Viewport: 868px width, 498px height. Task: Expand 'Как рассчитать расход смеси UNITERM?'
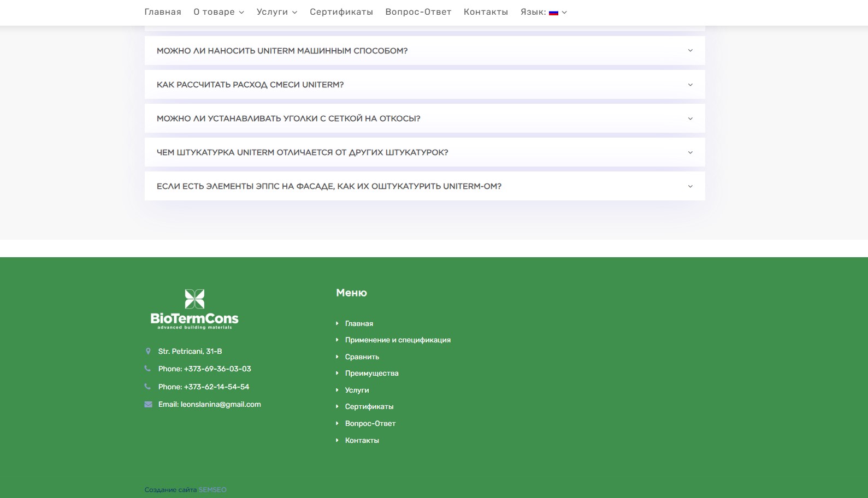point(424,85)
